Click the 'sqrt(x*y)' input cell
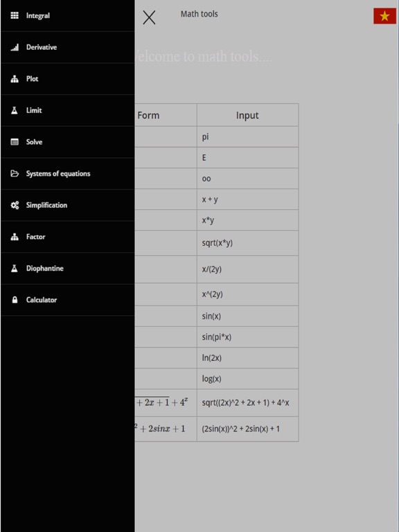Image resolution: width=399 pixels, height=532 pixels. click(248, 243)
